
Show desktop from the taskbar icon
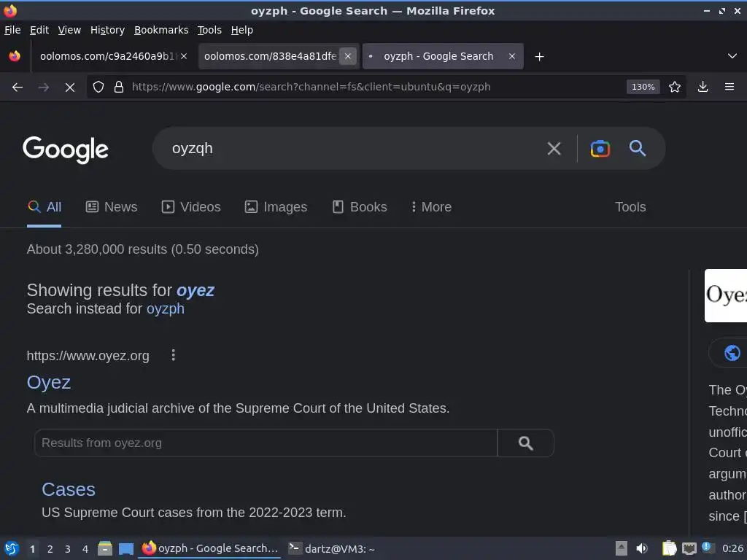(x=125, y=549)
